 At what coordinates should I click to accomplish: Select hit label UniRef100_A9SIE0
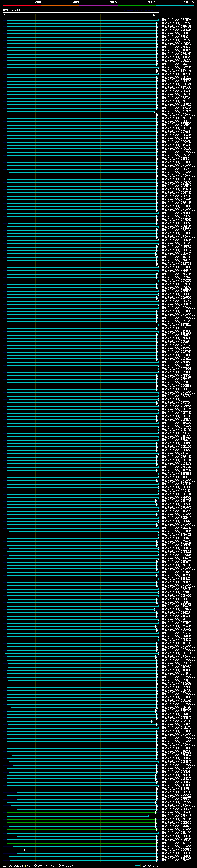(x=176, y=491)
